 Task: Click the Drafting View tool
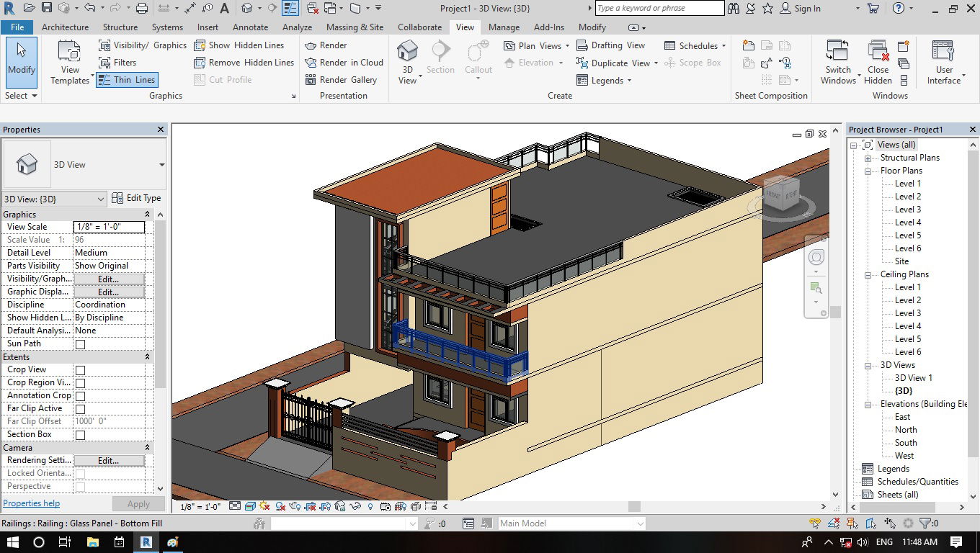click(610, 45)
